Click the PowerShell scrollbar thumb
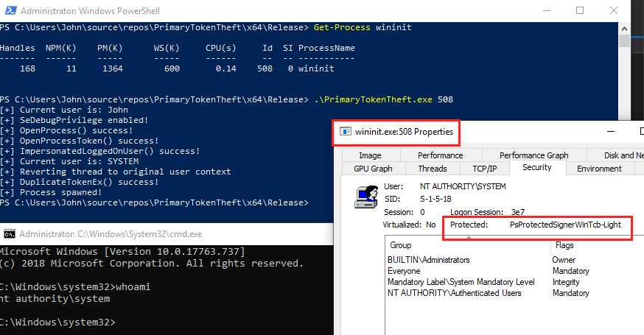 pos(624,41)
